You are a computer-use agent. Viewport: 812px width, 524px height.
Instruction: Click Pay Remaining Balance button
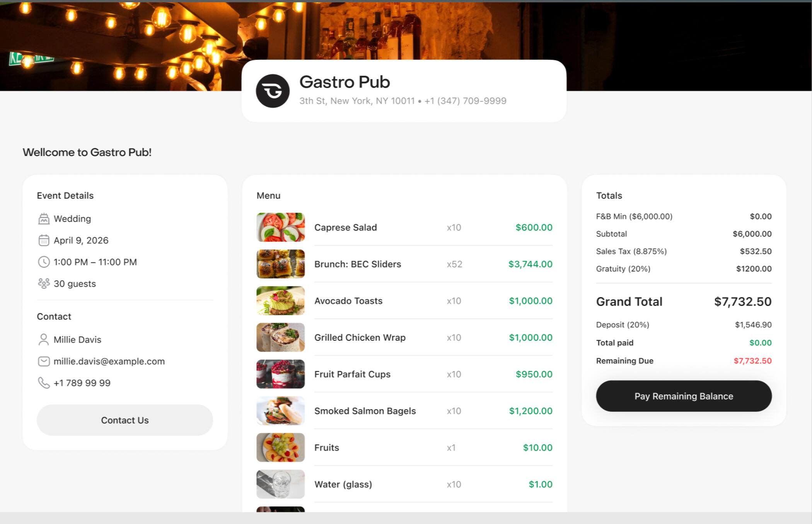tap(684, 396)
